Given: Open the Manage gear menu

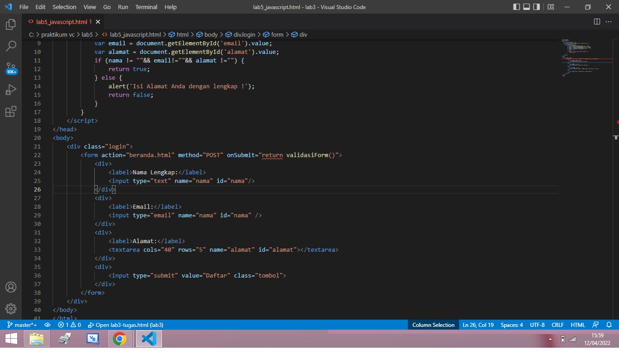Looking at the screenshot, I should click(11, 309).
